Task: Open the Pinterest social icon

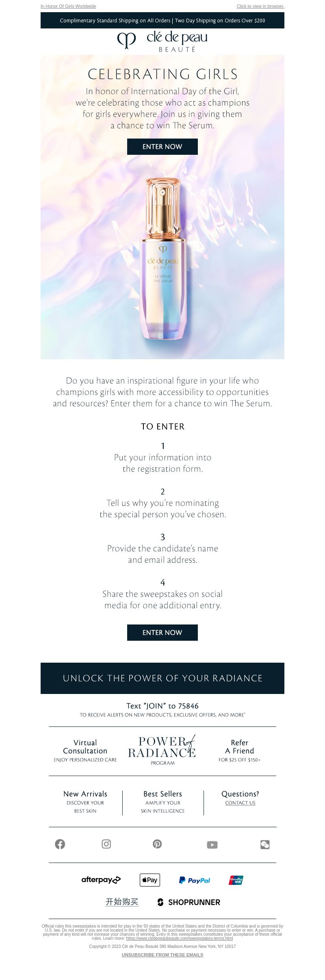Action: 157,844
